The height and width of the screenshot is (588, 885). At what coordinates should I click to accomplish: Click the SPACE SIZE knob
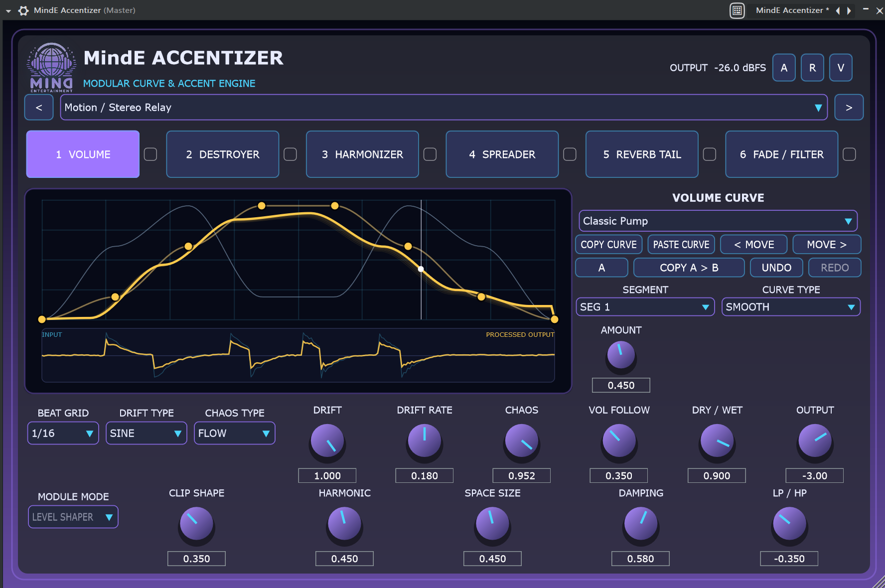coord(492,524)
